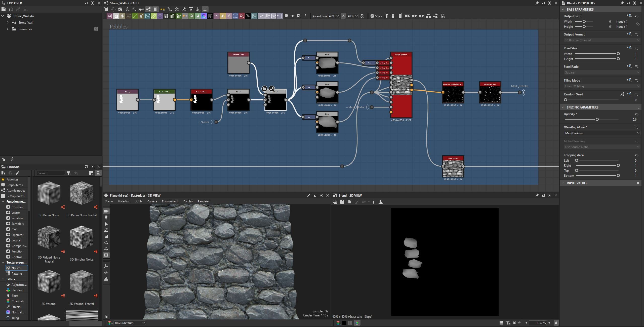Open the sRGB (default) color space dropdown

129,323
